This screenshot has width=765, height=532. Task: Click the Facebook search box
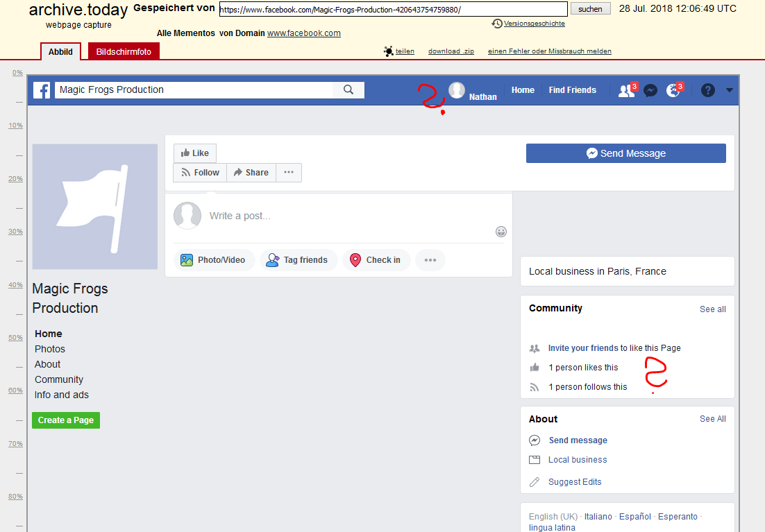194,89
